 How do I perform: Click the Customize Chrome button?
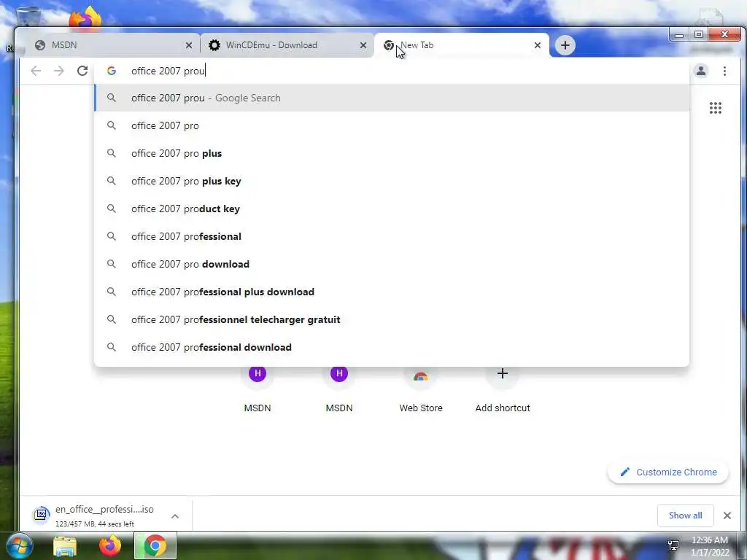tap(668, 472)
